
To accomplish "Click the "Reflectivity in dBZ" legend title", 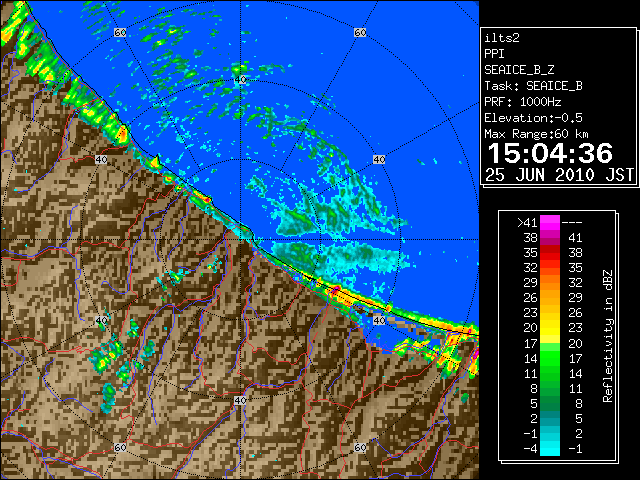I will coord(608,336).
